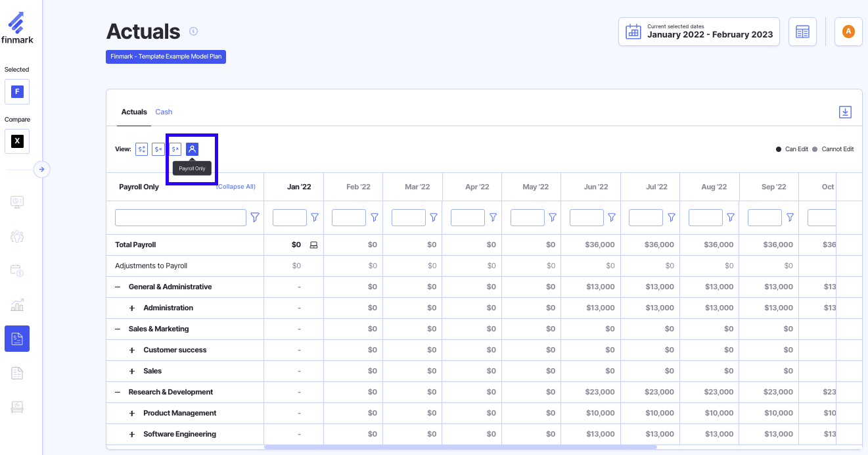Viewport: 868px width, 455px height.
Task: Collapse the Research & Development group
Action: [x=118, y=393]
